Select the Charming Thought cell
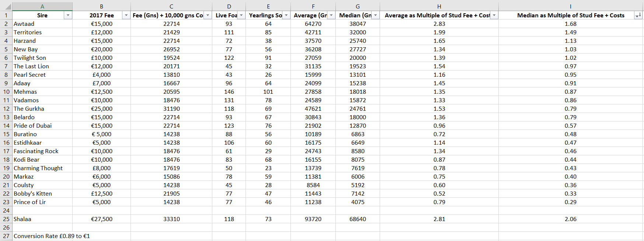 (42, 168)
